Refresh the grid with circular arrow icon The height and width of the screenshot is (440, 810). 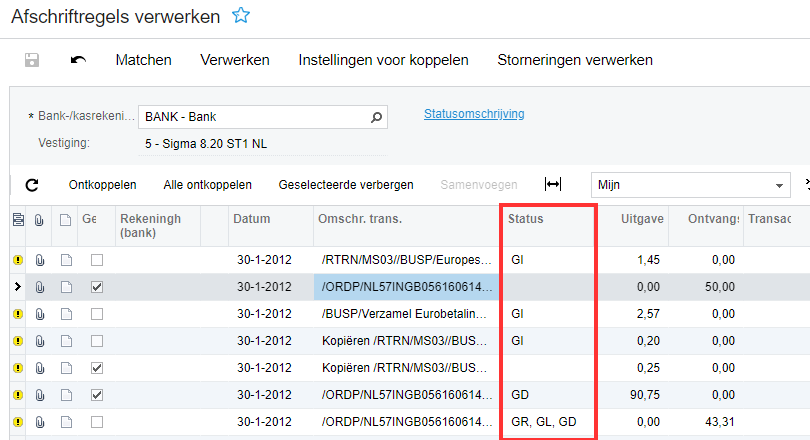[x=32, y=185]
